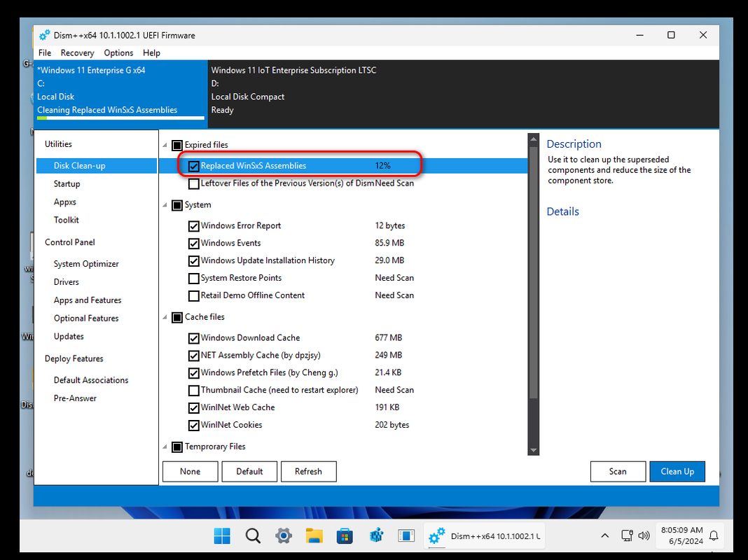Open the Windows Start button
Image resolution: width=748 pixels, height=560 pixels.
point(222,535)
